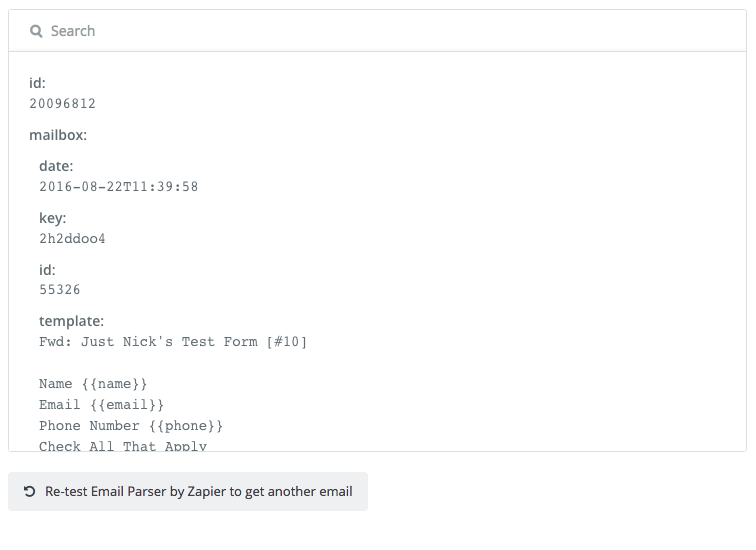Viewport: 756px width, 550px height.
Task: Click the date label under mailbox
Action: click(56, 166)
